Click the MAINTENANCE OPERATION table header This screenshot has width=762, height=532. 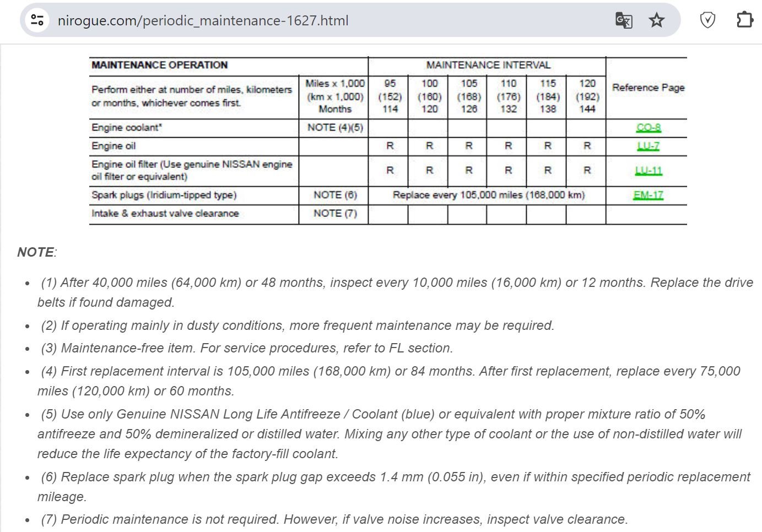point(160,65)
